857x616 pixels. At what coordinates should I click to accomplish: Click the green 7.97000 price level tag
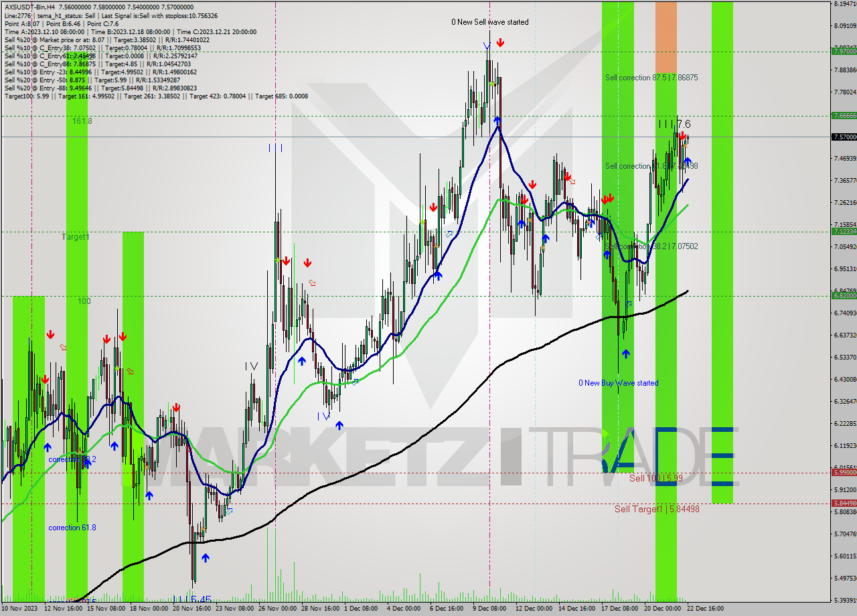coord(844,51)
